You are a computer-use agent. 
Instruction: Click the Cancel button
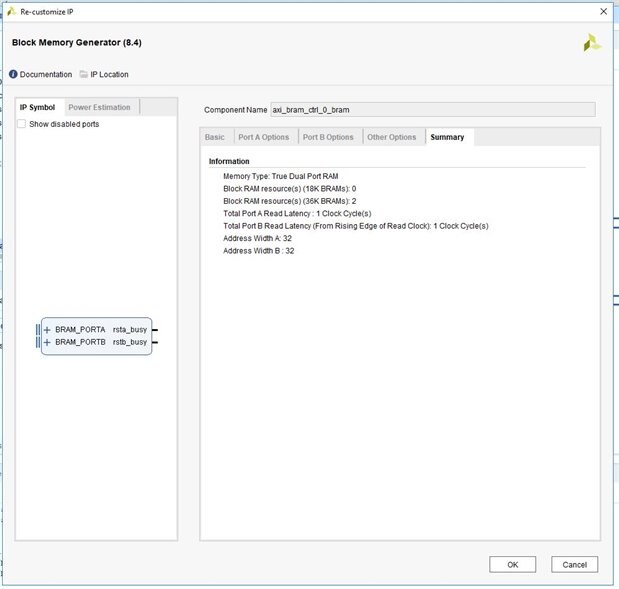coord(574,565)
